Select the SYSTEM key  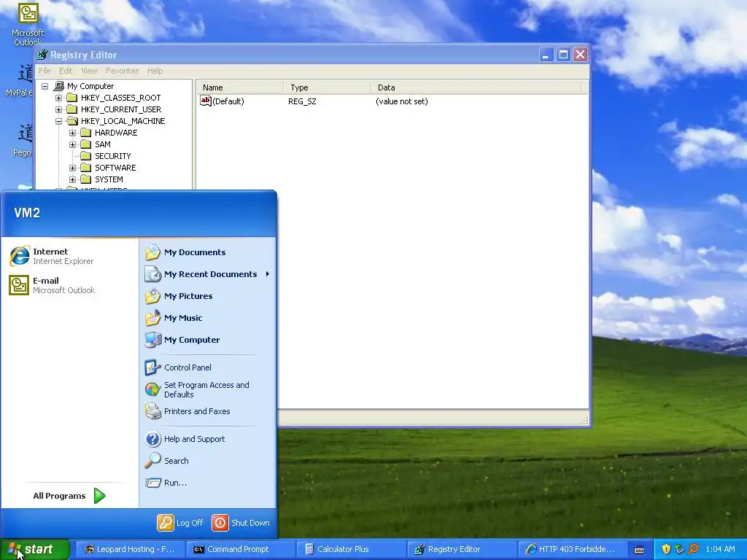point(109,179)
